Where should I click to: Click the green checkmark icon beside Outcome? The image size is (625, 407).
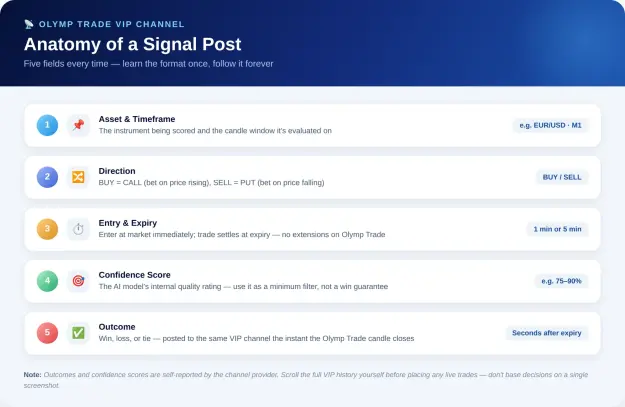point(78,333)
